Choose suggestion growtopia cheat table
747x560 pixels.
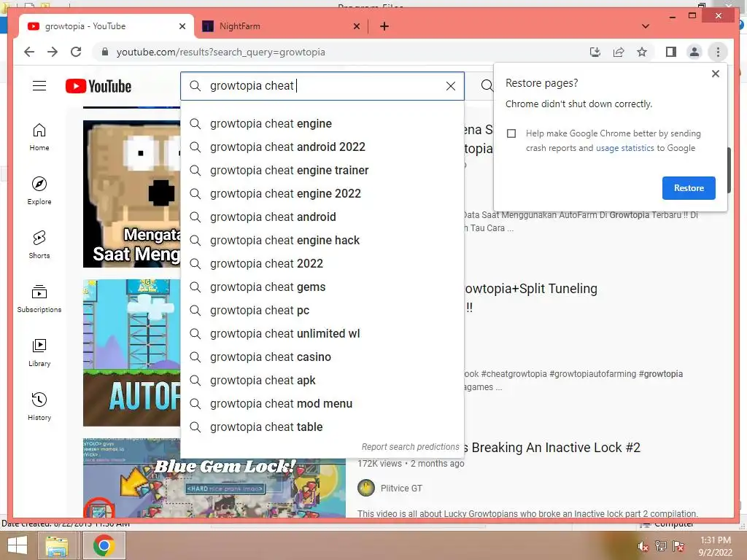322,427
